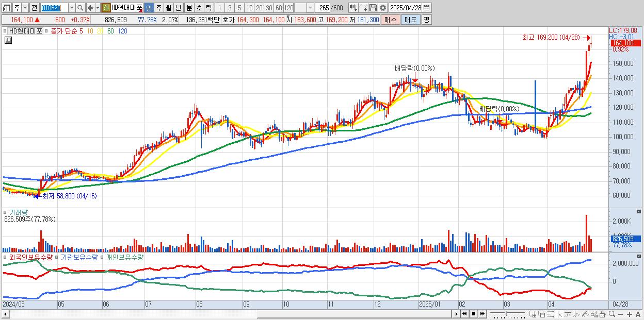Click the pencil draw-on-chart tool
The width and height of the screenshot is (644, 320).
(x=585, y=314)
